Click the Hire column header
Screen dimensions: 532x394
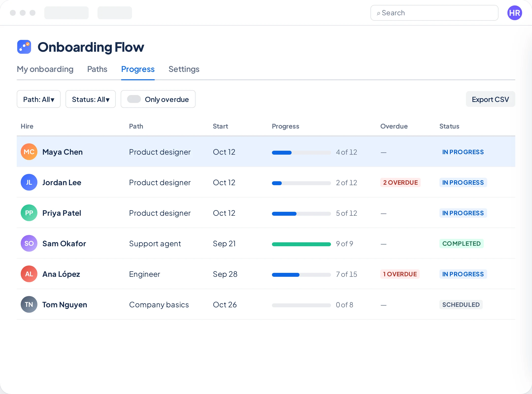pyautogui.click(x=27, y=126)
